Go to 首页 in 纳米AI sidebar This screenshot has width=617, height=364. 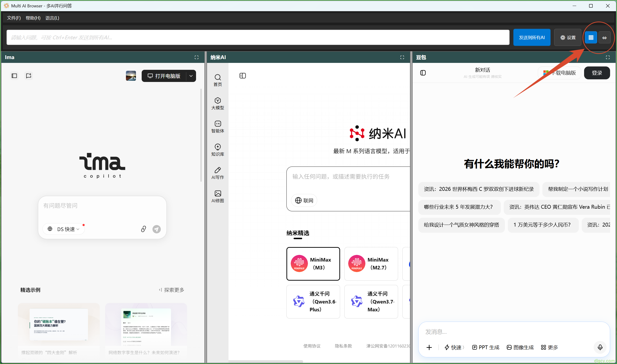(218, 80)
